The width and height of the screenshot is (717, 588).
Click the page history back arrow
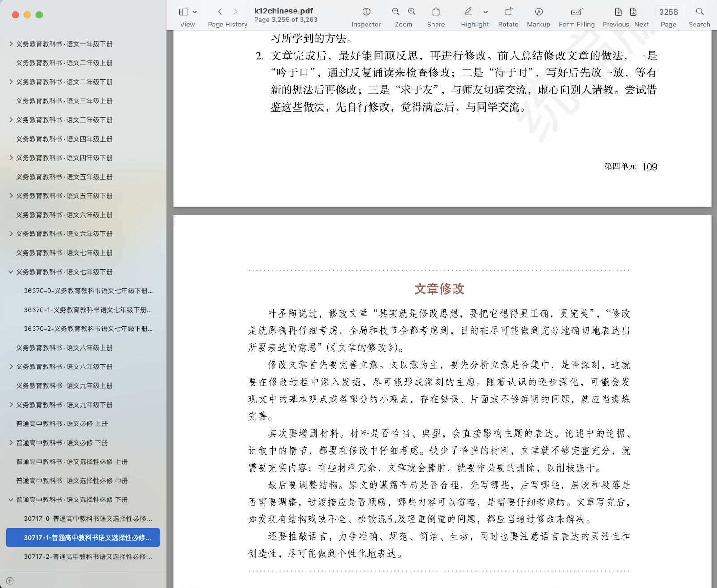(220, 12)
